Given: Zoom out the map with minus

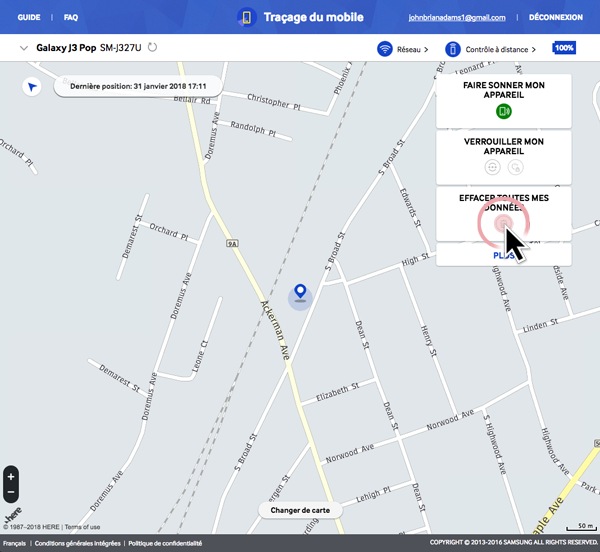Looking at the screenshot, I should pos(11,492).
